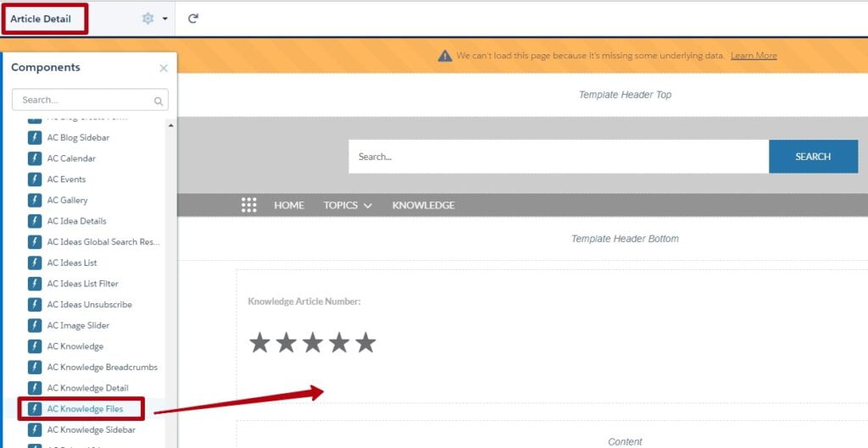Viewport: 868px width, 448px height.
Task: Click the Template Header Top region
Action: (625, 95)
